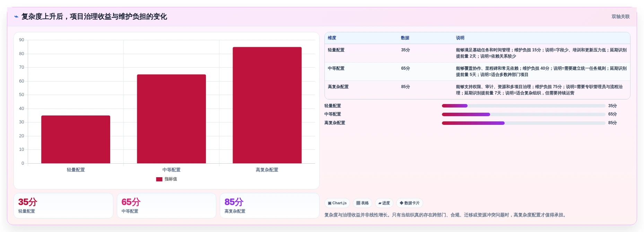Toggle the 指标值 legend color swatch
Viewport: 644px width, 232px height.
point(159,179)
